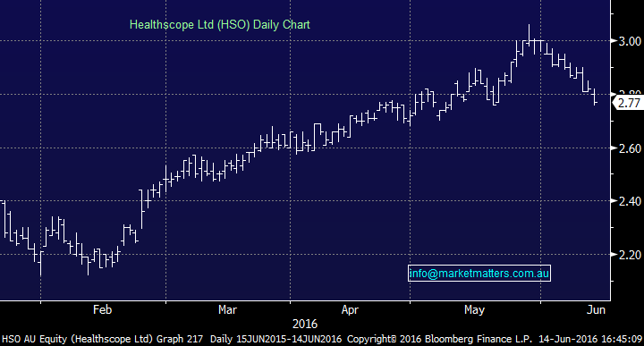The width and height of the screenshot is (644, 346).
Task: Click the info@marketmatters.com.au email link
Action: point(479,274)
